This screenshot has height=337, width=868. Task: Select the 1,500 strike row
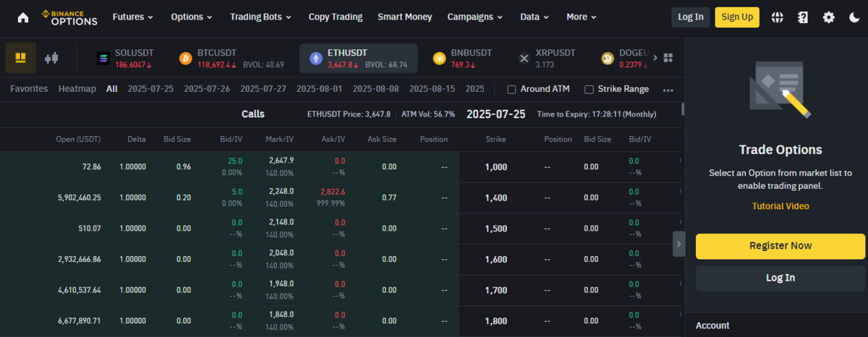click(341, 229)
